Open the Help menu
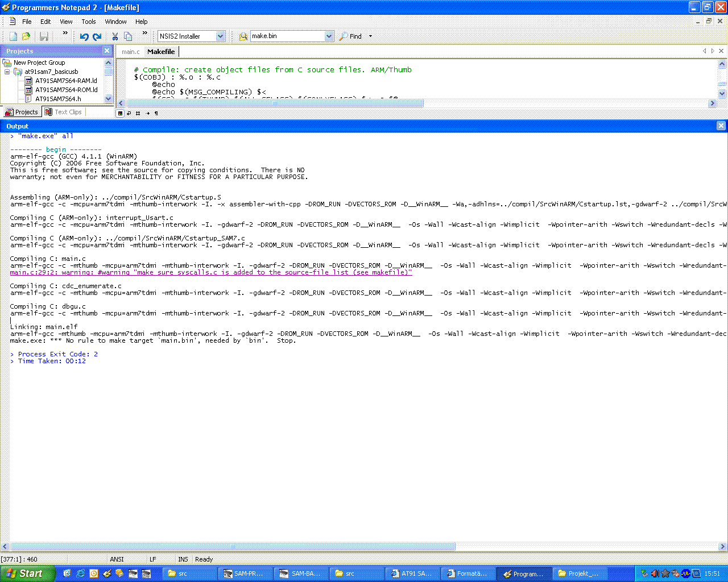The image size is (728, 582). (x=142, y=22)
